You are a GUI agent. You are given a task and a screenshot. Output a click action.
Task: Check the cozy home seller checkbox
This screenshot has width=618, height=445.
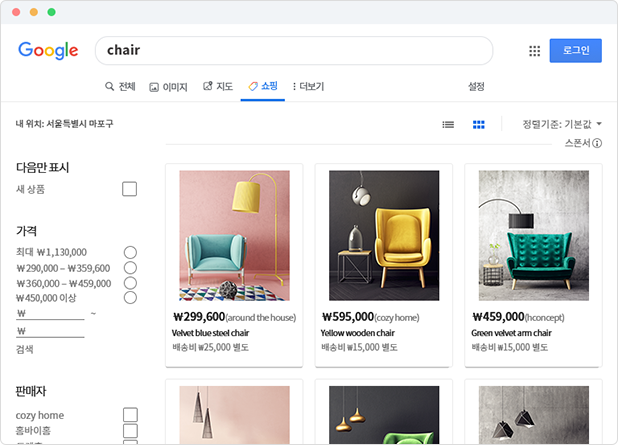coord(130,415)
